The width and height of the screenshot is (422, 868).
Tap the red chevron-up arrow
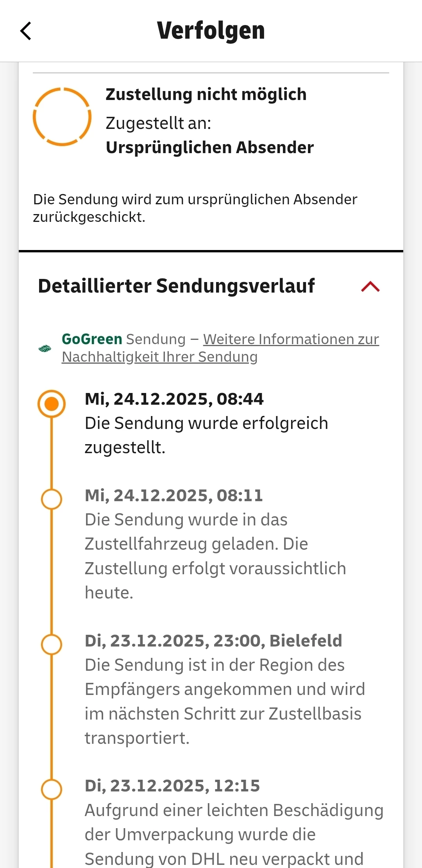coord(370,286)
